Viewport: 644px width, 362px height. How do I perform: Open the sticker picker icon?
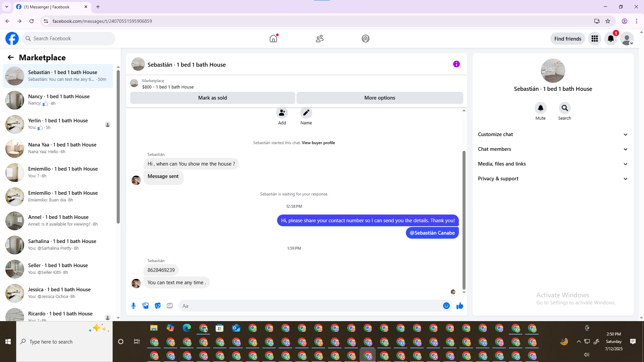tap(158, 306)
